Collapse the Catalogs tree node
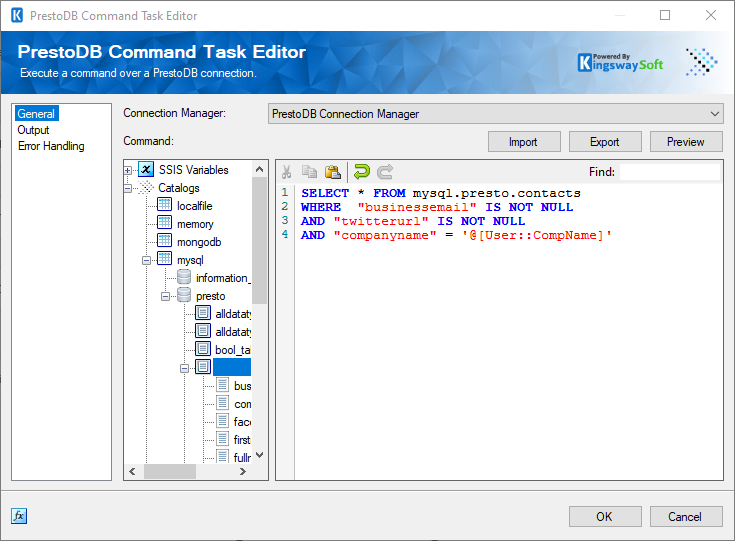 pos(128,188)
